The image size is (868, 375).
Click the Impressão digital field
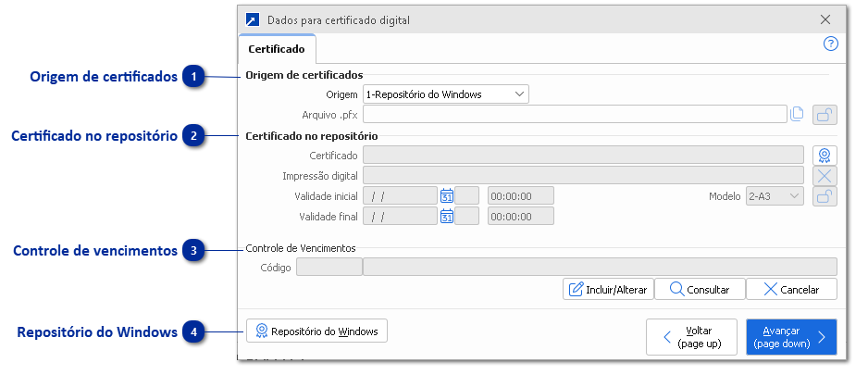click(x=583, y=176)
